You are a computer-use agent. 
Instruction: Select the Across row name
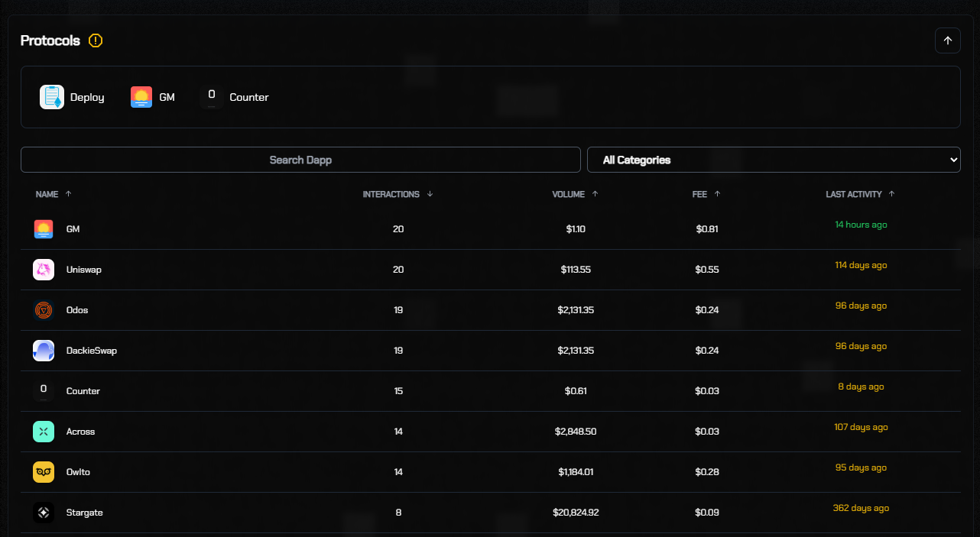pos(81,432)
